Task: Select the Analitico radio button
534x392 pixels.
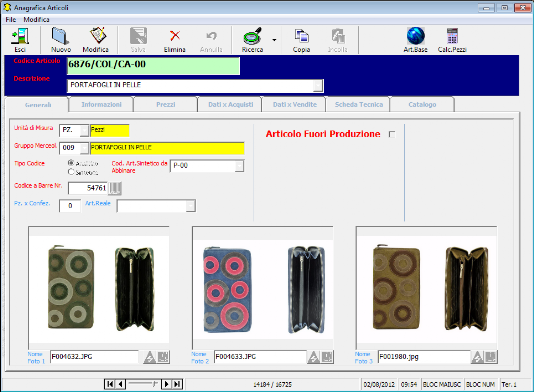Action: tap(71, 163)
